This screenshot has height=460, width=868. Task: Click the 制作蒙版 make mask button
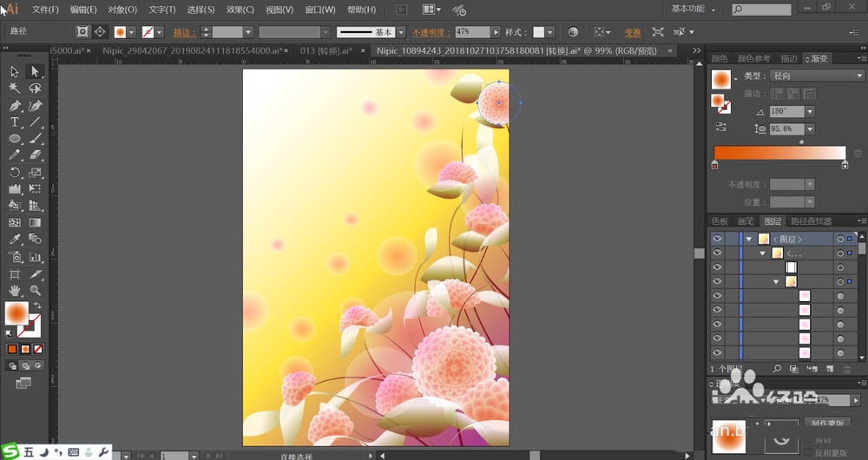pyautogui.click(x=827, y=423)
